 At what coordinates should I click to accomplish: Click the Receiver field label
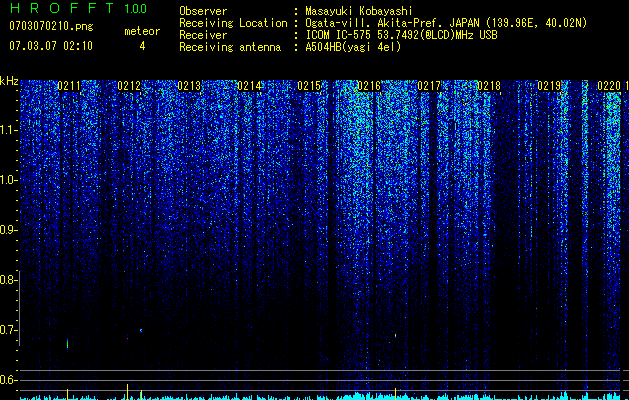203,35
